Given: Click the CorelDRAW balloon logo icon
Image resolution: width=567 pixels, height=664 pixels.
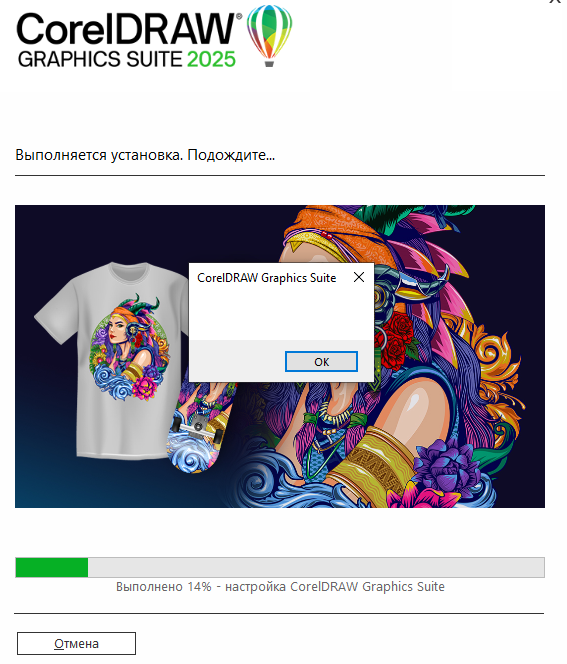Looking at the screenshot, I should (269, 36).
